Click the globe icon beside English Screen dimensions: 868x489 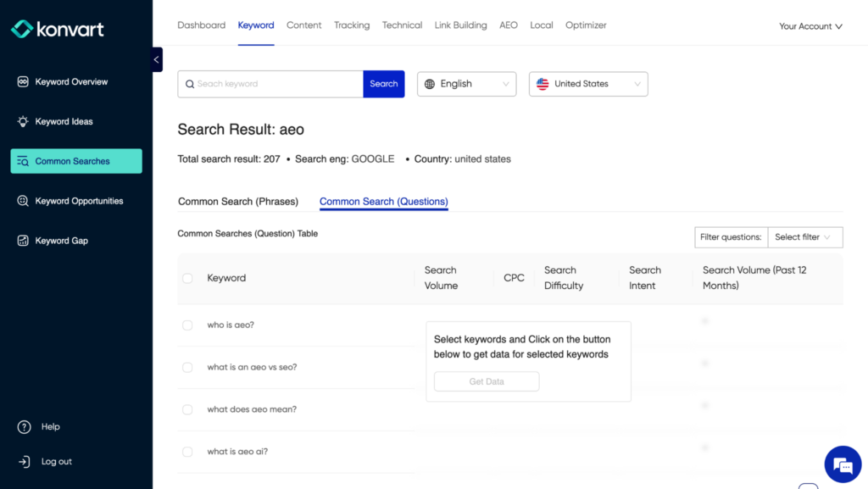click(x=430, y=84)
